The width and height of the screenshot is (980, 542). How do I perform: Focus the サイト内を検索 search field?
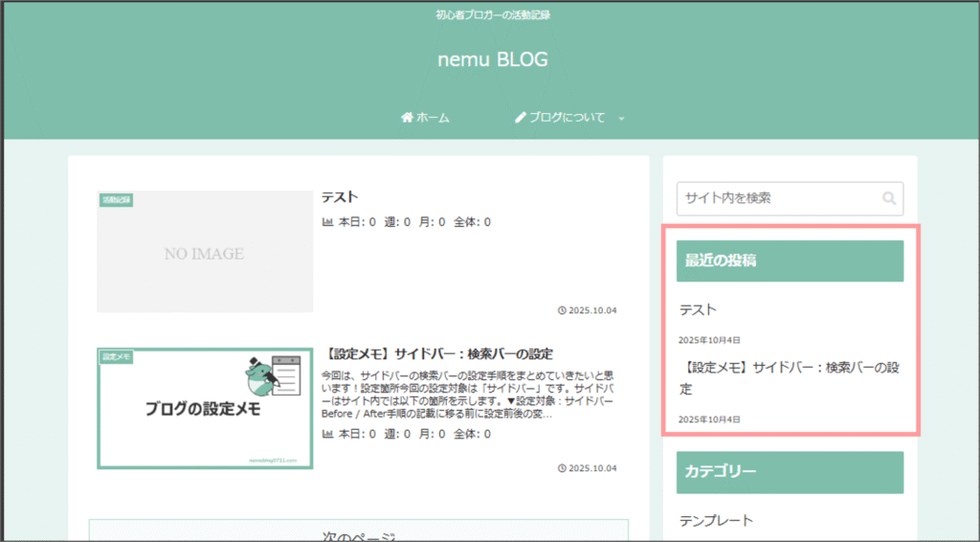[775, 198]
